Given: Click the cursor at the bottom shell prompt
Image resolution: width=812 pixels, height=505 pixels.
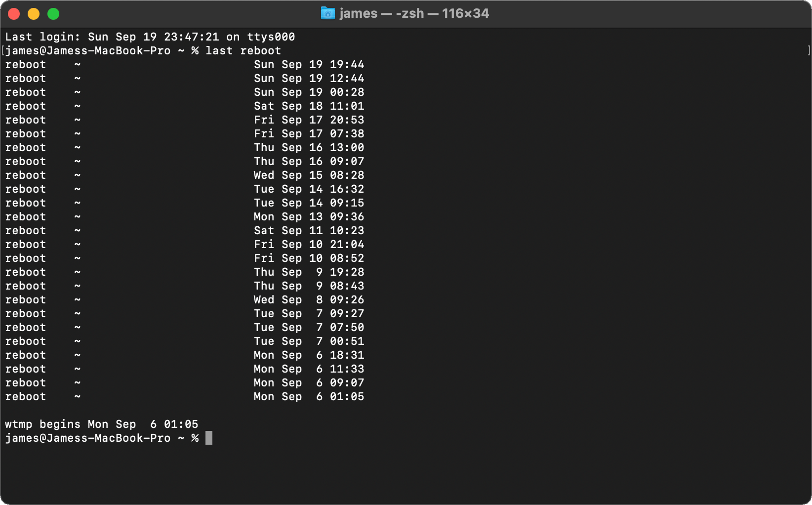Looking at the screenshot, I should tap(209, 438).
